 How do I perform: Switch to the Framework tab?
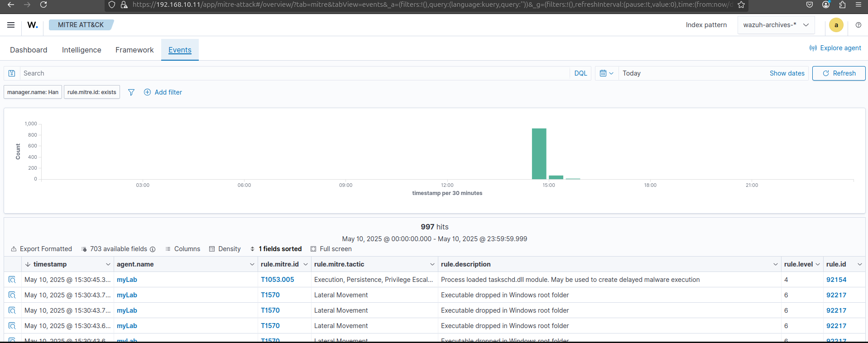coord(134,50)
